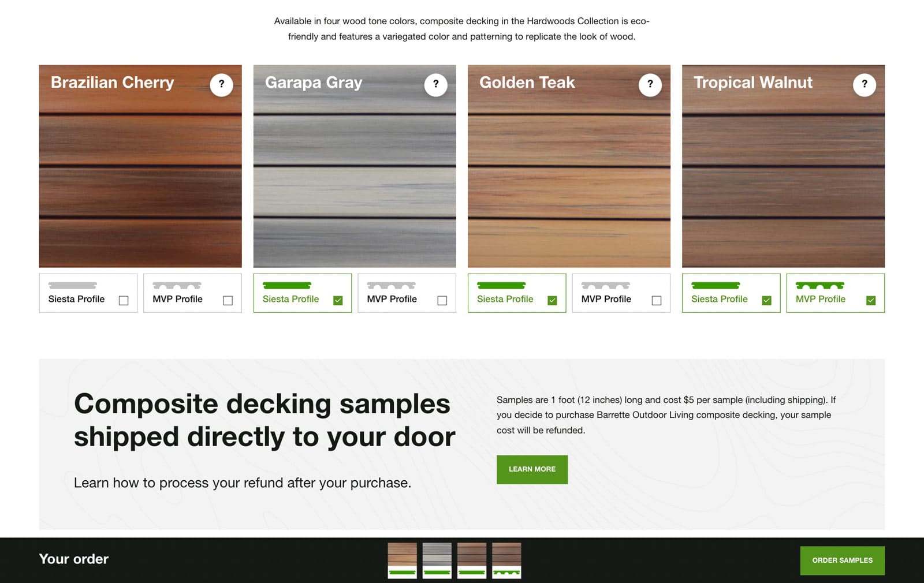The image size is (924, 583).
Task: Enable Brazilian Cherry MVP Profile checkbox
Action: coord(228,300)
